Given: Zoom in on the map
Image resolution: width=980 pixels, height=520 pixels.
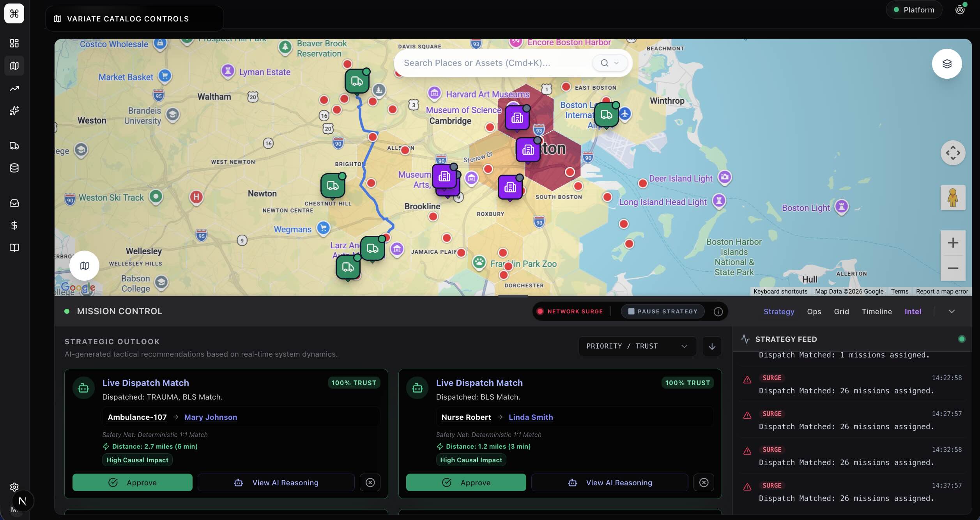Looking at the screenshot, I should (952, 243).
